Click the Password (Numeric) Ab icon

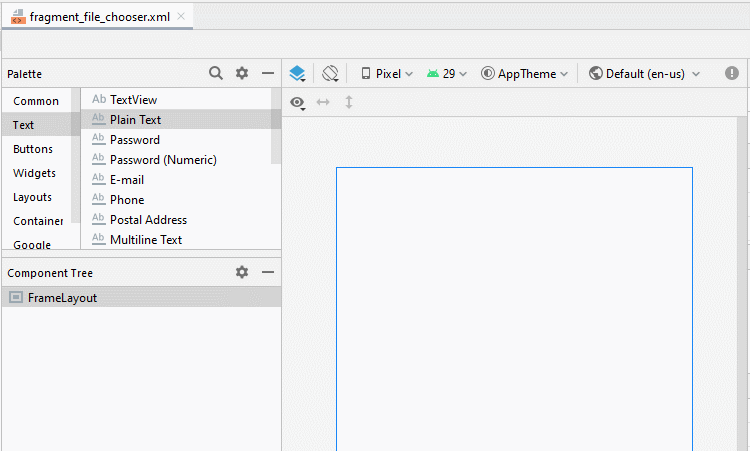99,158
